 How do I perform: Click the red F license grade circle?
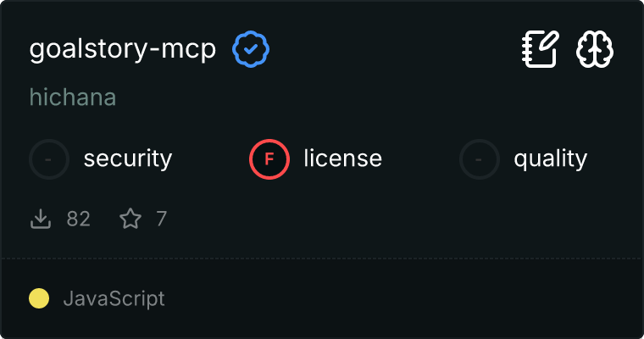click(269, 159)
